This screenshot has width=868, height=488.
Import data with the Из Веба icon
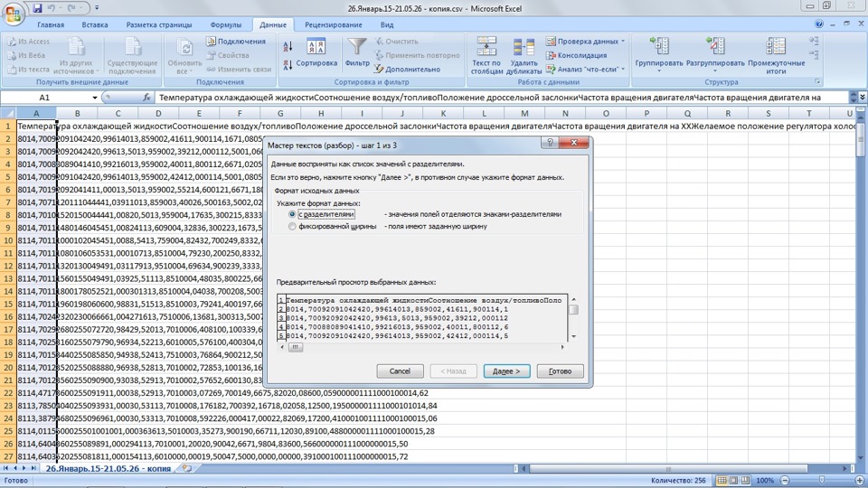pos(26,55)
